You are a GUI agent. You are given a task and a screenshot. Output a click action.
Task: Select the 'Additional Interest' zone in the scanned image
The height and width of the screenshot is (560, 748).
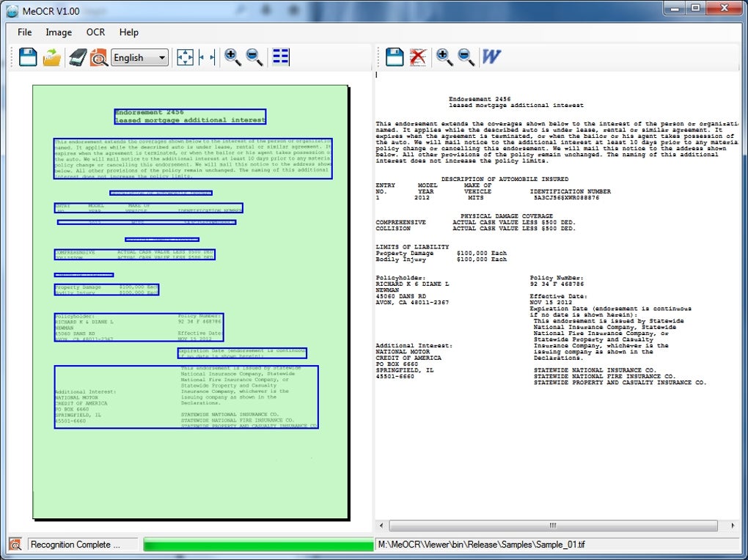click(186, 397)
